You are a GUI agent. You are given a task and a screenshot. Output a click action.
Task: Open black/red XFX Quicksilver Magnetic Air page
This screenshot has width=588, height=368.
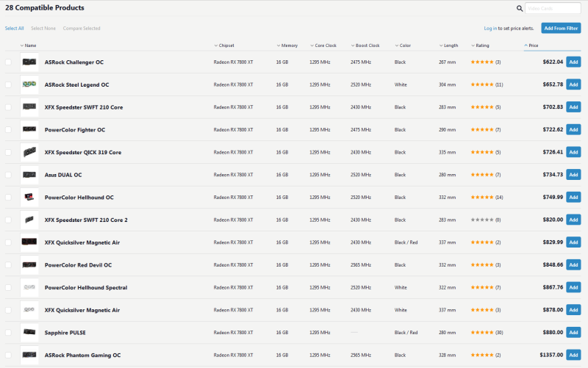coord(82,242)
